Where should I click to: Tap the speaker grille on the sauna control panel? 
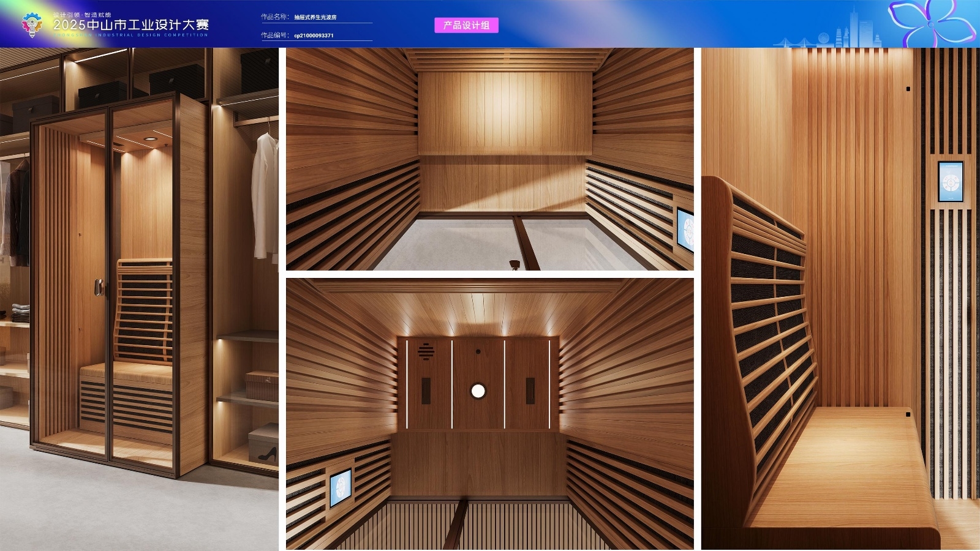[426, 351]
